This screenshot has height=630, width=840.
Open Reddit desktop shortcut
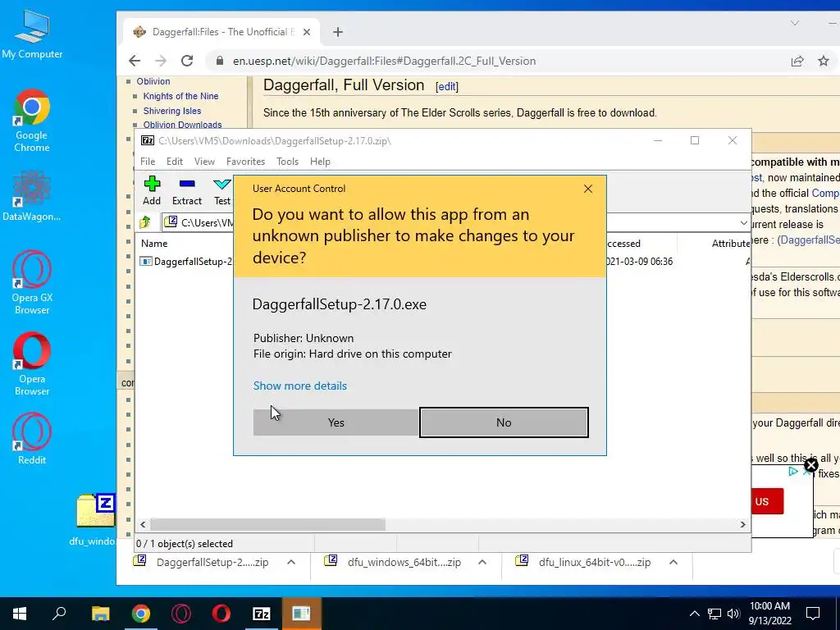[32, 438]
